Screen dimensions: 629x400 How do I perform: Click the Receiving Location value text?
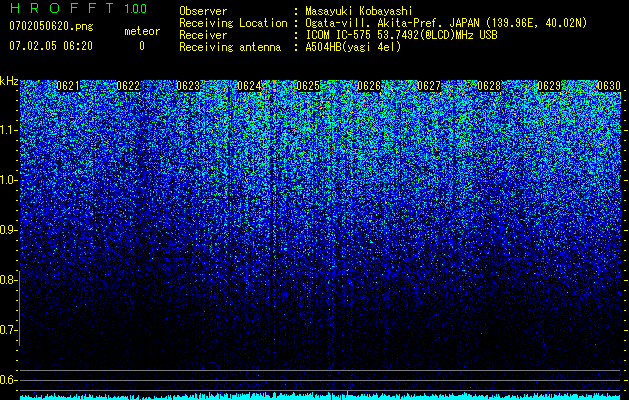point(446,23)
